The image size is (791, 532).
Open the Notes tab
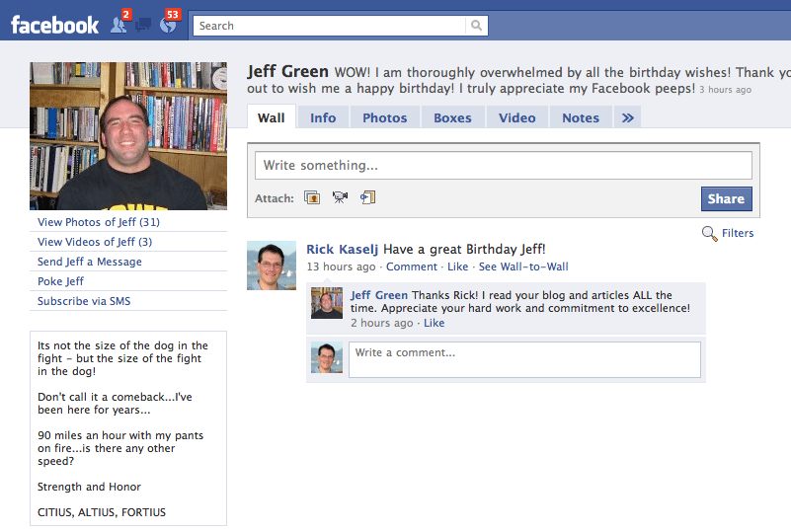pos(581,118)
